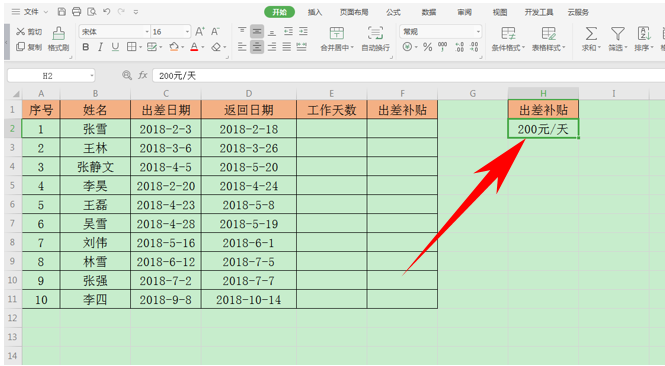Click the Redo arrow

tap(121, 12)
